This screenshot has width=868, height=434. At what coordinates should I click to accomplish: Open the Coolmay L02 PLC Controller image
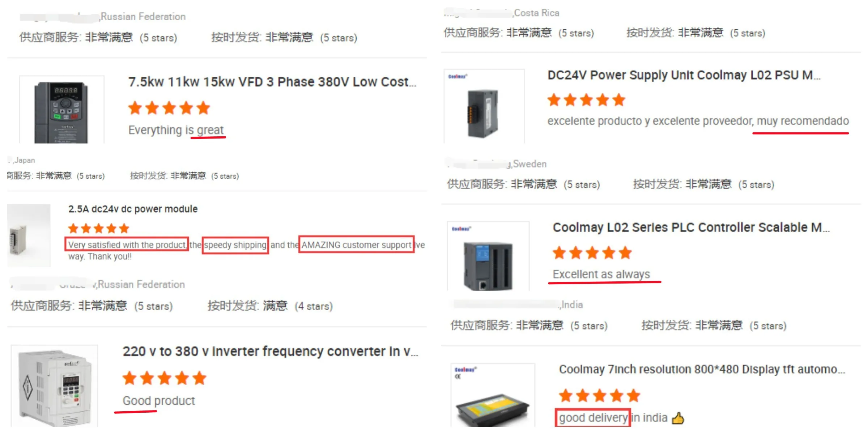[x=488, y=256]
